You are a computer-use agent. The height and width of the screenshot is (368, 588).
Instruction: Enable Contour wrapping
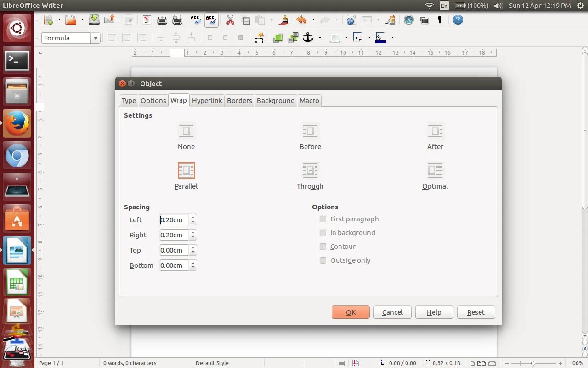323,247
